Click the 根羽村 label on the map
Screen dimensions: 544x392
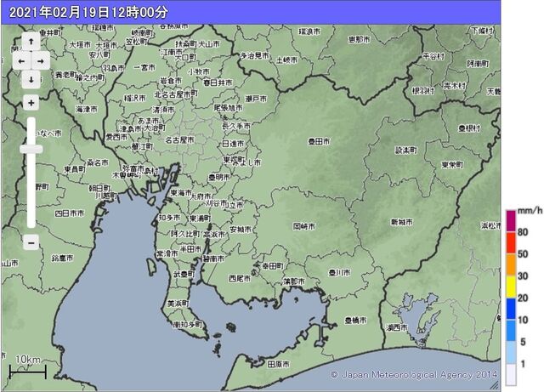tap(423, 91)
